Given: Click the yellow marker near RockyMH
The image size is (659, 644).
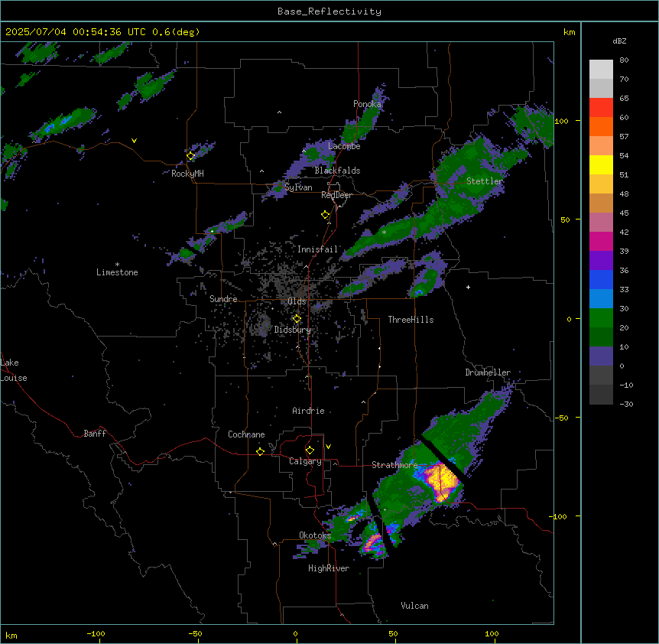Looking at the screenshot, I should [191, 155].
